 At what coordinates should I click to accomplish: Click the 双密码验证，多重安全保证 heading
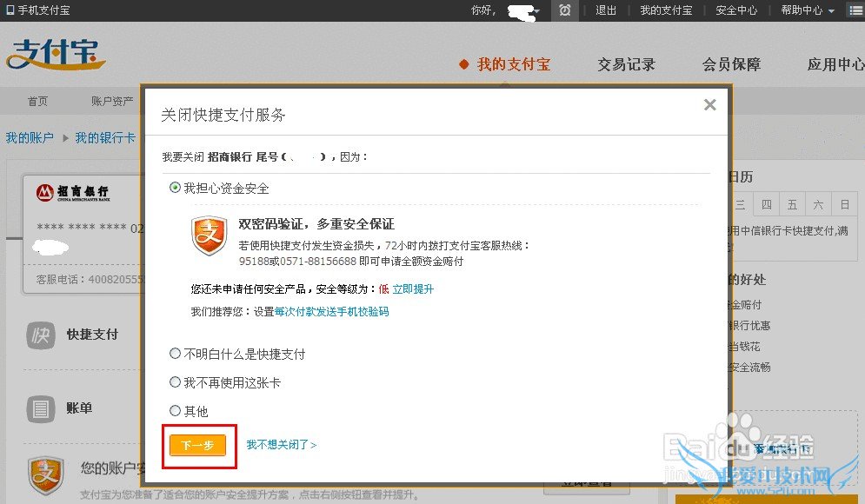(316, 224)
